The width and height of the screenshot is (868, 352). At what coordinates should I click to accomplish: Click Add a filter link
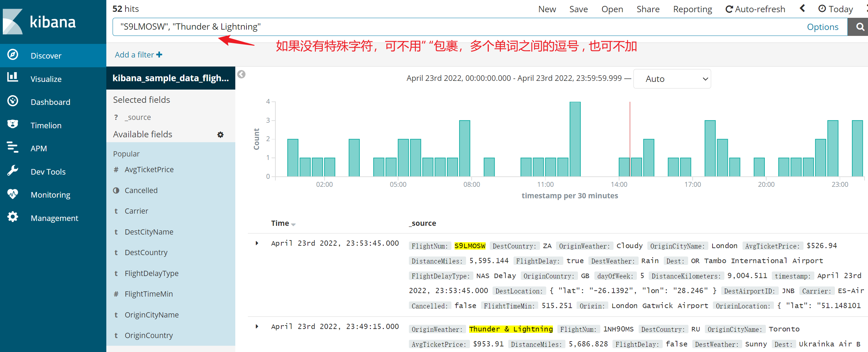138,55
